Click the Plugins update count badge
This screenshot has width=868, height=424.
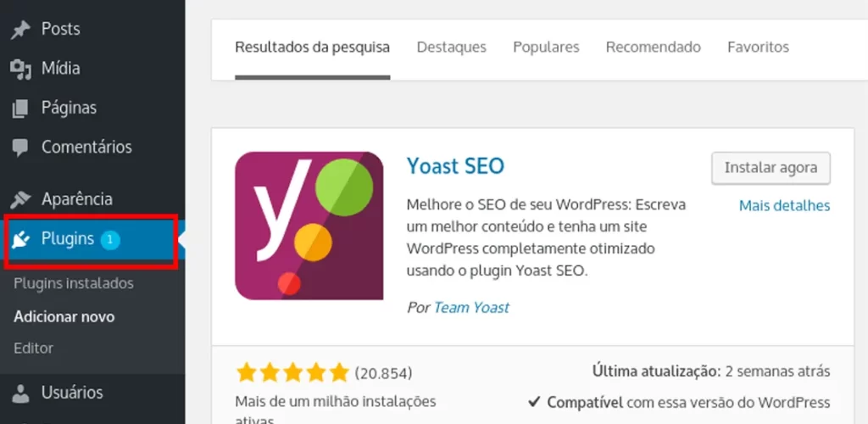pos(110,240)
